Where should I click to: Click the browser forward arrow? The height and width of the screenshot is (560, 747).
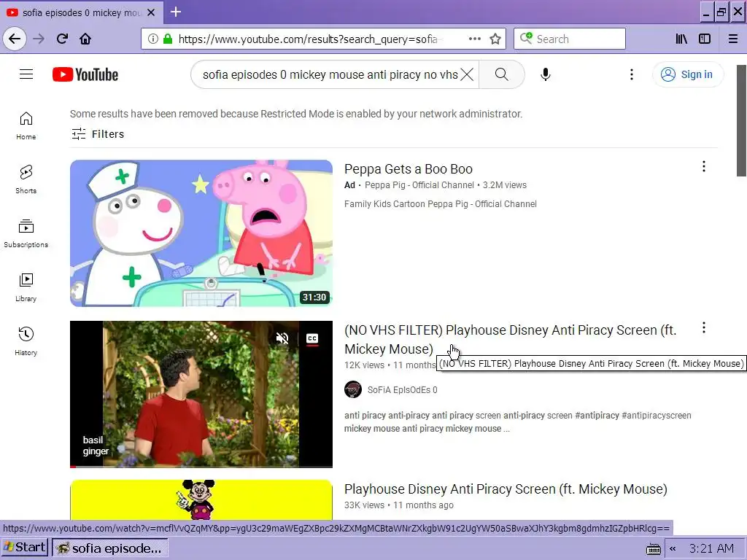39,39
